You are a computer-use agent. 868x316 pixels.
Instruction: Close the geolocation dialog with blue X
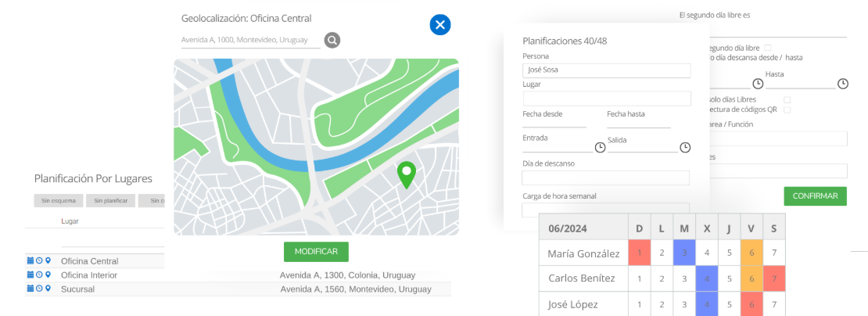pyautogui.click(x=440, y=24)
